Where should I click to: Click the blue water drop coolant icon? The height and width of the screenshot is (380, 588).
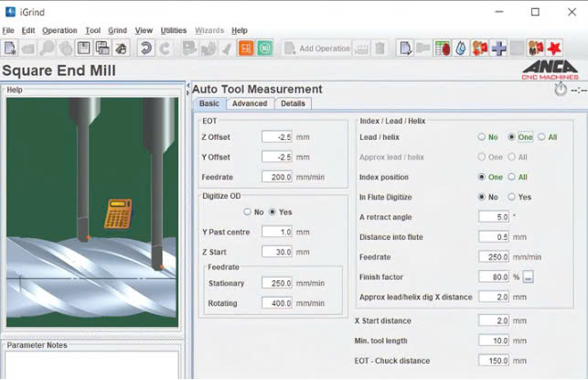tap(460, 48)
